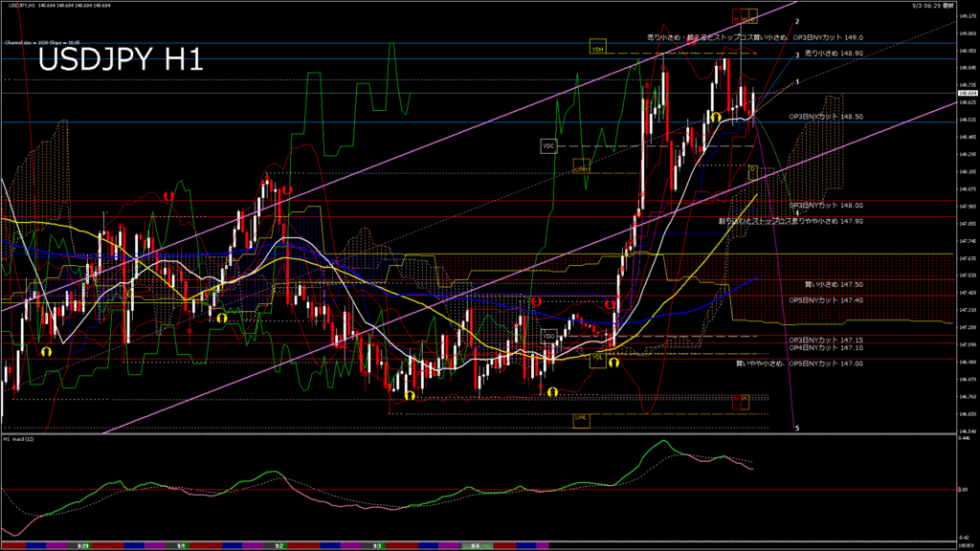Click the 売り小さめ 148.90 annotation
This screenshot has width=980, height=551.
[x=834, y=55]
